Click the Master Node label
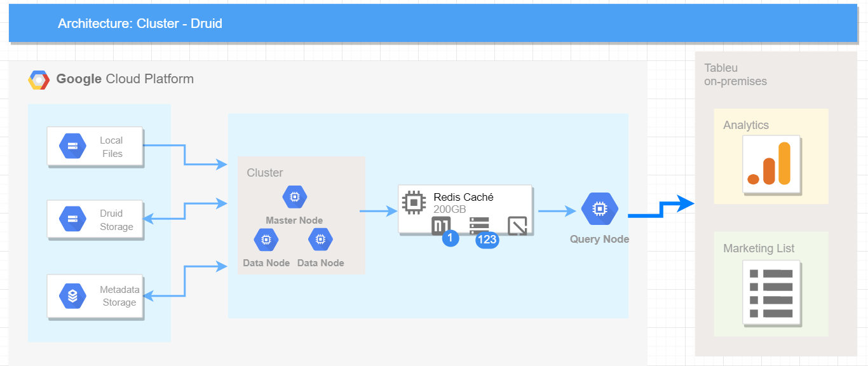The width and height of the screenshot is (868, 366). pos(294,220)
